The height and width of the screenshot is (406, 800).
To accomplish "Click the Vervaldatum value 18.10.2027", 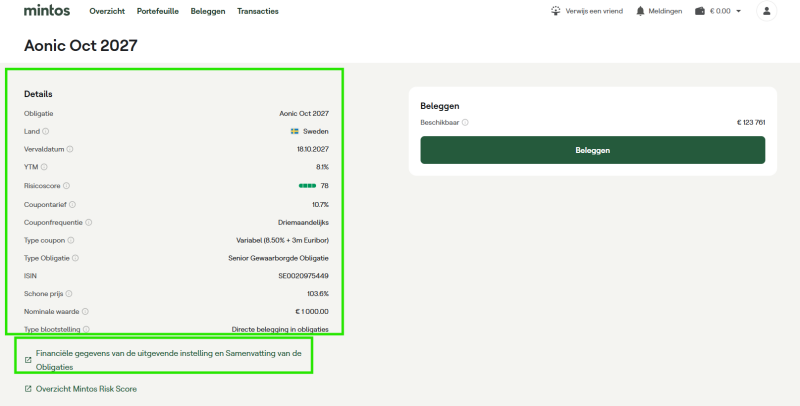I will click(x=313, y=149).
